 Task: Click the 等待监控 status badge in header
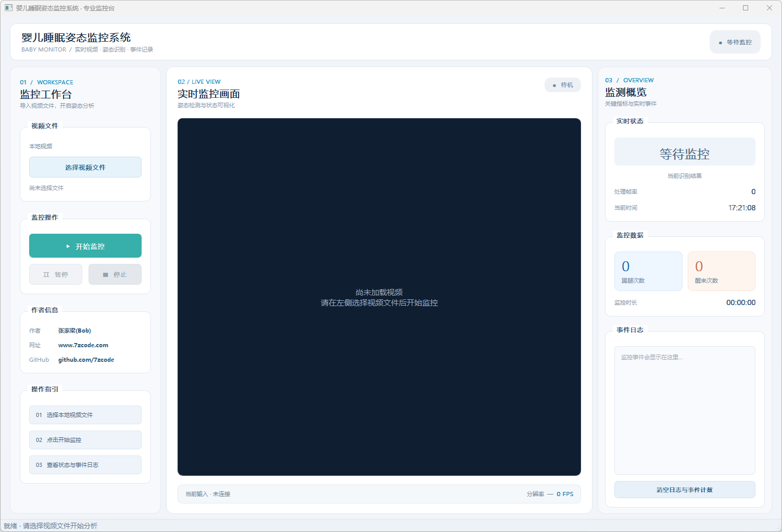point(735,42)
